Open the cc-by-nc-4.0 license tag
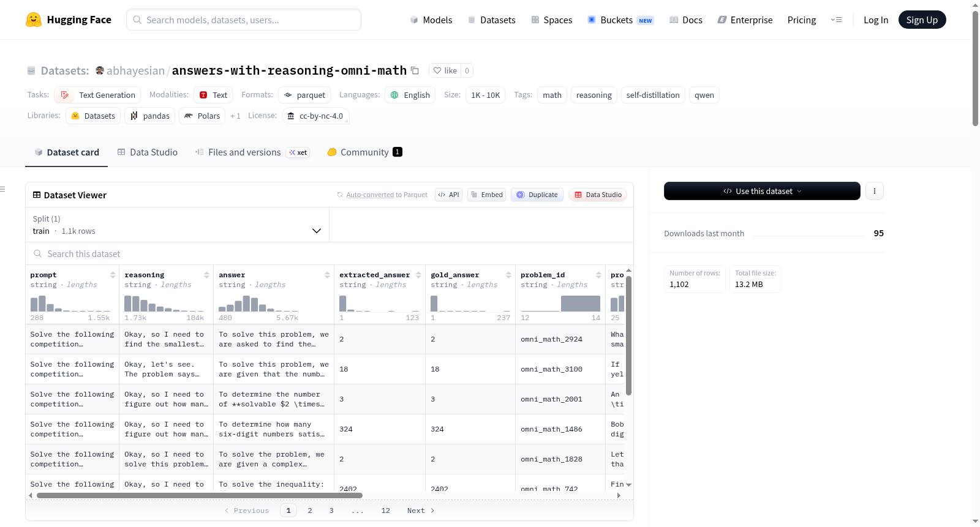Image resolution: width=980 pixels, height=527 pixels. pos(315,116)
